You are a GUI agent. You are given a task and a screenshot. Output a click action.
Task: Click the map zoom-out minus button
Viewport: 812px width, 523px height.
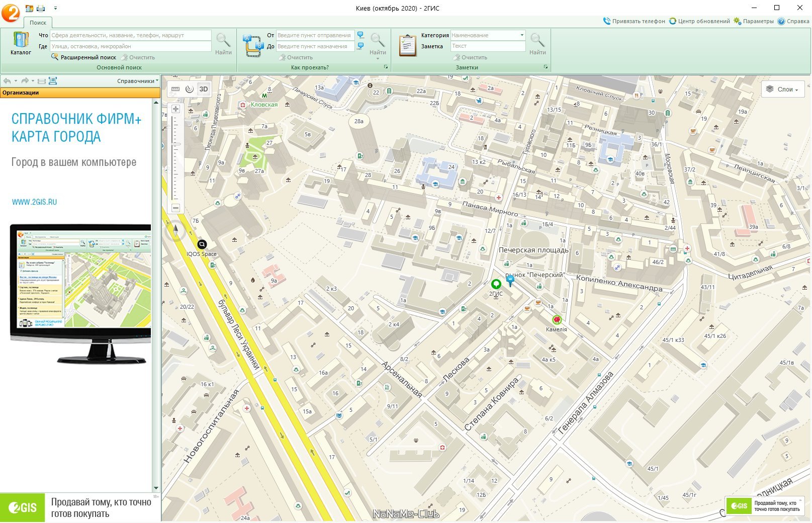[175, 208]
